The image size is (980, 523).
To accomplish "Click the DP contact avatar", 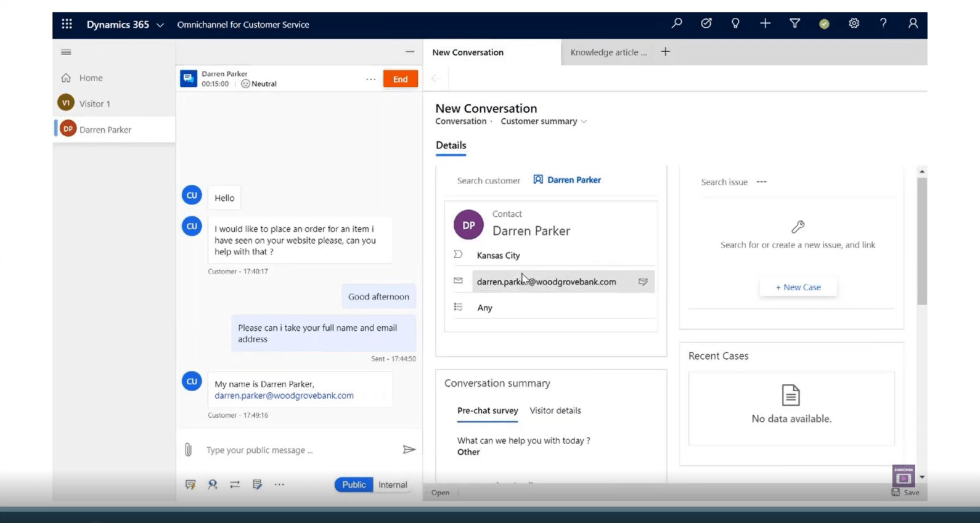I will pyautogui.click(x=468, y=225).
